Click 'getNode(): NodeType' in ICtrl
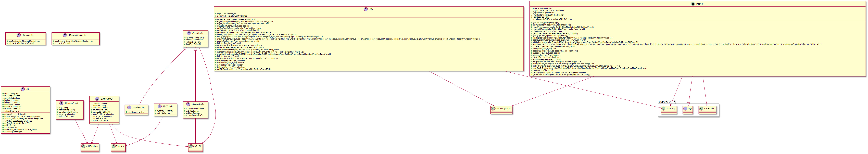The height and width of the screenshot is (154, 868). [x=13, y=132]
